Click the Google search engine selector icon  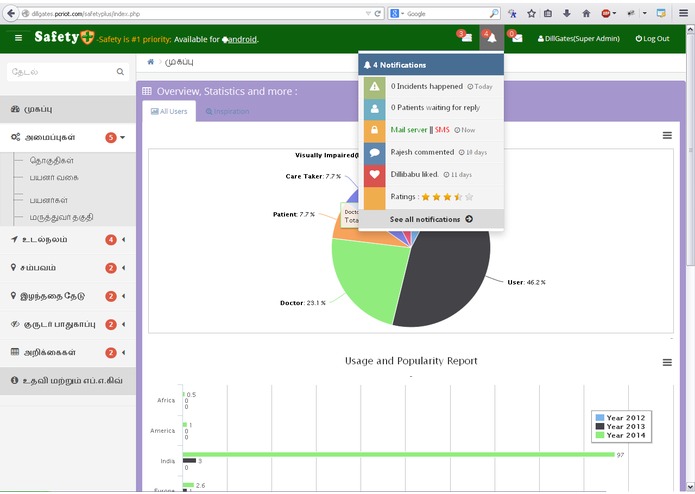394,14
